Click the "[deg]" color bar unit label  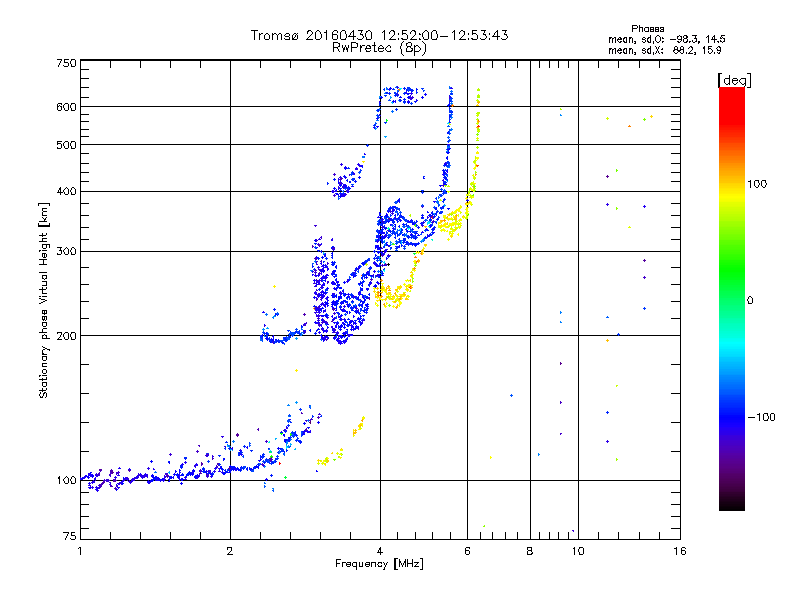734,80
